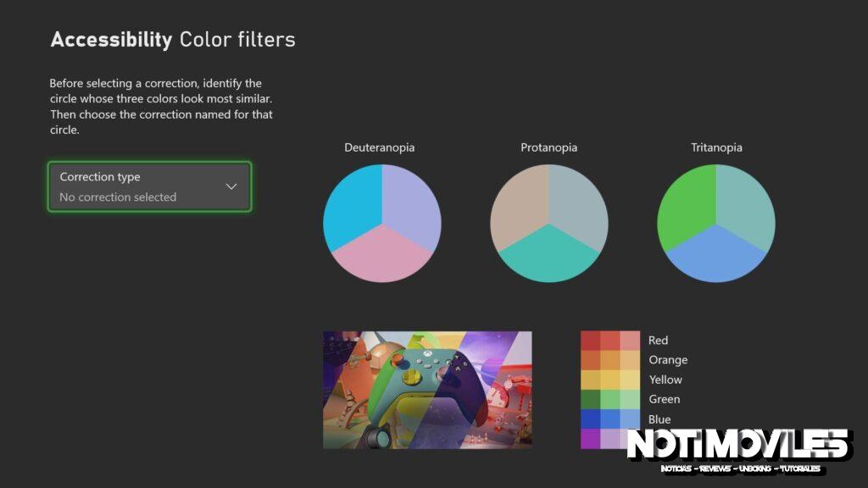This screenshot has width=868, height=488.
Task: Select the Protanopia test circle
Action: coord(548,223)
